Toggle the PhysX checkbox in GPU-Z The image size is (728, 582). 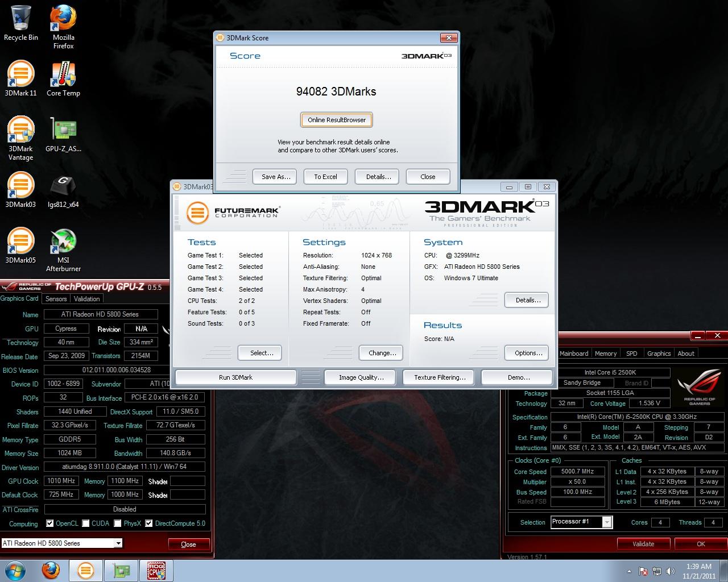[x=118, y=523]
